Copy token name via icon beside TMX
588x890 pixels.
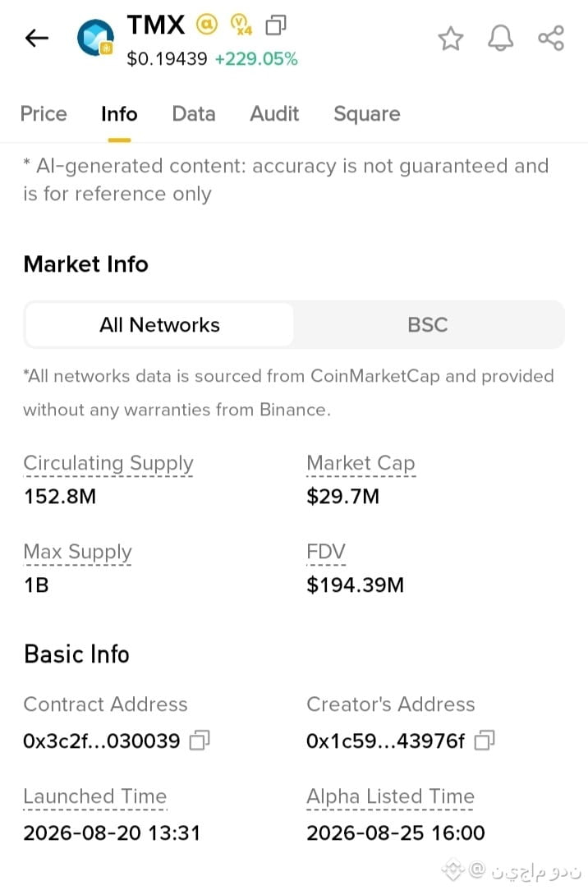coord(276,25)
